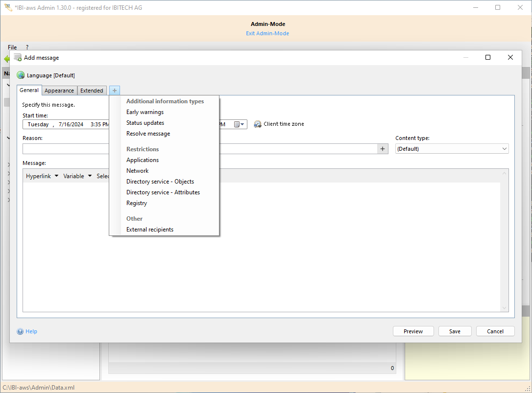Expand the Variable dropdown arrow
Viewport: 532px width, 393px height.
click(x=90, y=176)
